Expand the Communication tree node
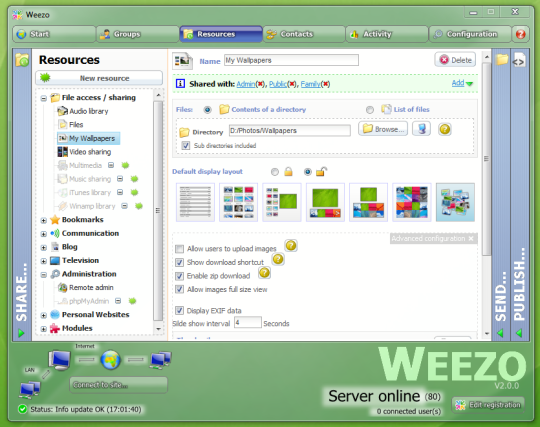The width and height of the screenshot is (540, 427). (43, 234)
